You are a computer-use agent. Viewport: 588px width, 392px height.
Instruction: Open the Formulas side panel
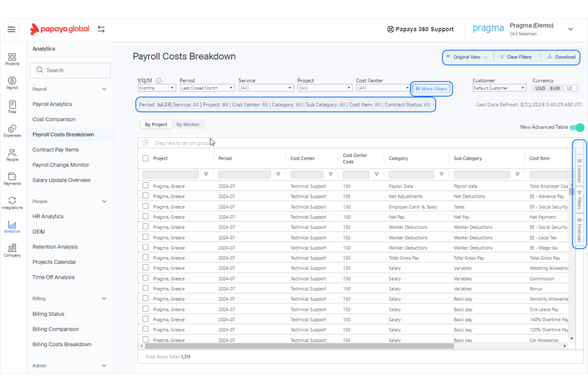pos(579,230)
